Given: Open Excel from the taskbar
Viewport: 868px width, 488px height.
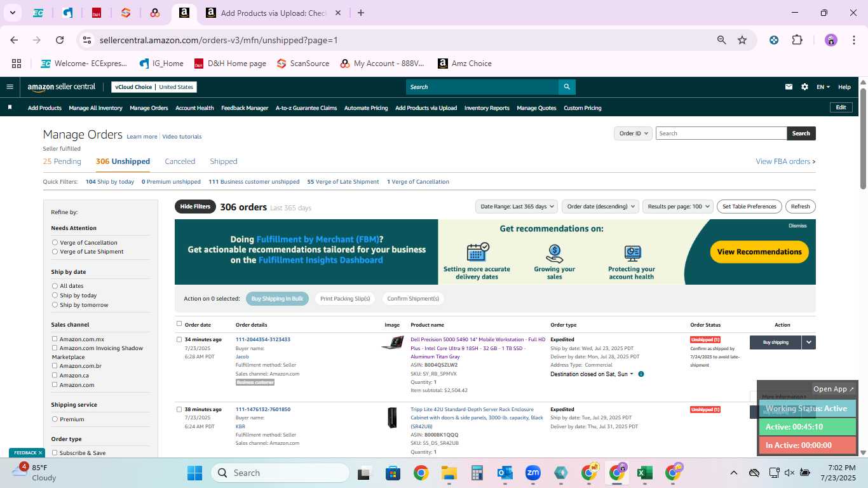Looking at the screenshot, I should point(644,473).
